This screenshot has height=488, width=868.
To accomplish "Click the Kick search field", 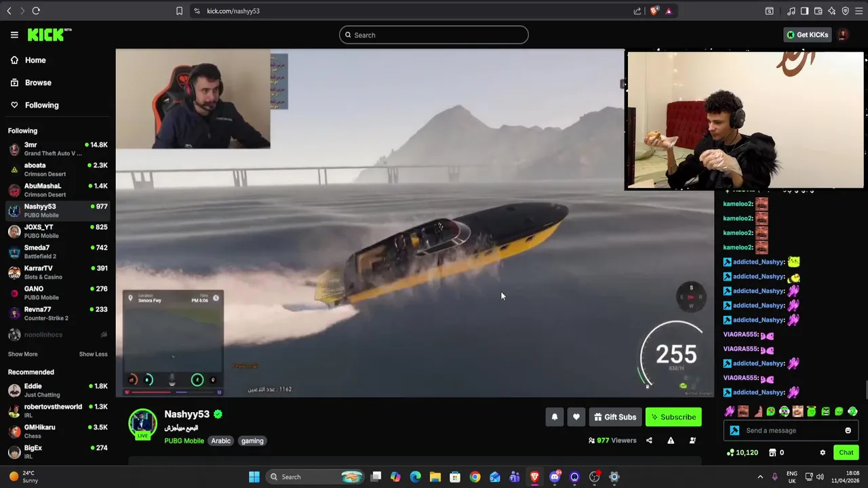I will click(x=434, y=35).
